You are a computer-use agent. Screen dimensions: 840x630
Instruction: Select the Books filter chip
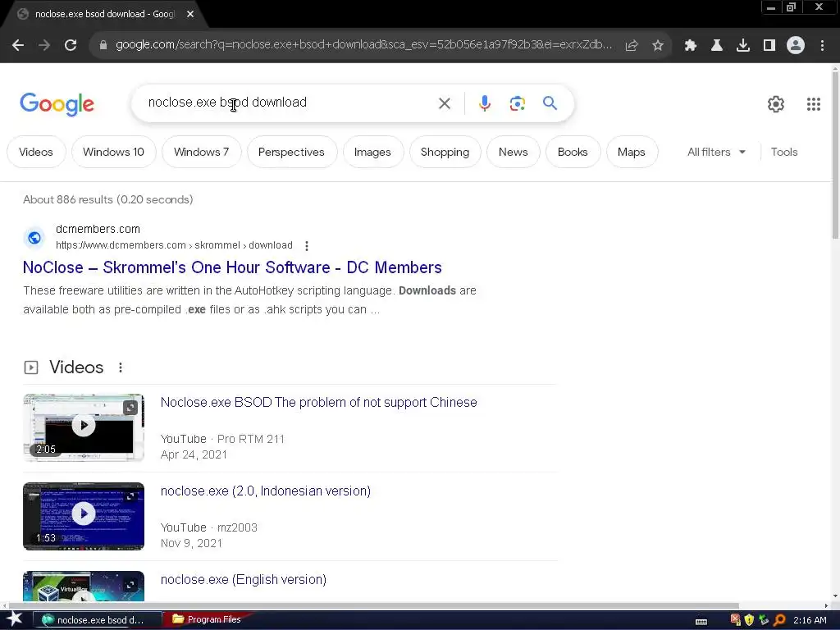[x=572, y=152]
